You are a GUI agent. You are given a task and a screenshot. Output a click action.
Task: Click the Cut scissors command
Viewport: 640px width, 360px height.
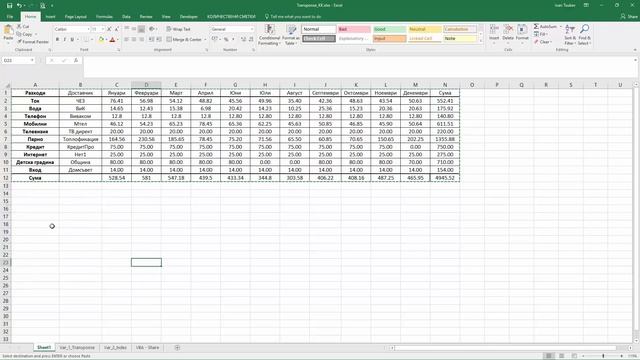point(23,27)
